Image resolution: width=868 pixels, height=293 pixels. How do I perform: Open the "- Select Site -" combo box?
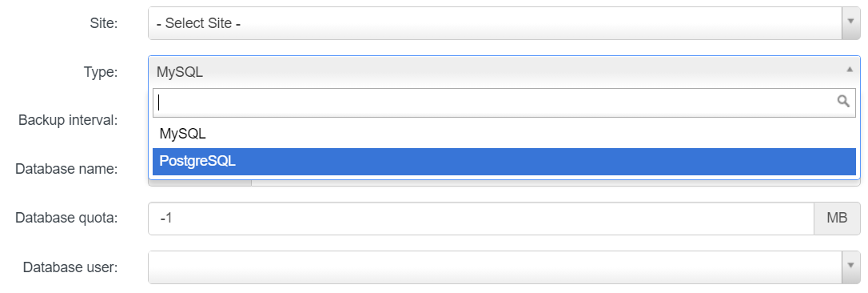pos(504,23)
